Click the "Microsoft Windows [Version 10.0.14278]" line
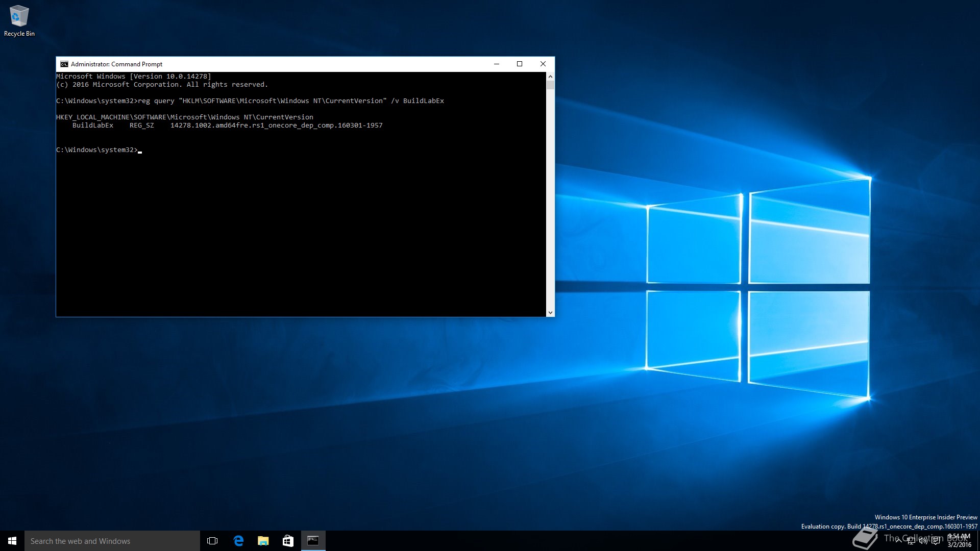Viewport: 980px width, 551px height. (134, 77)
